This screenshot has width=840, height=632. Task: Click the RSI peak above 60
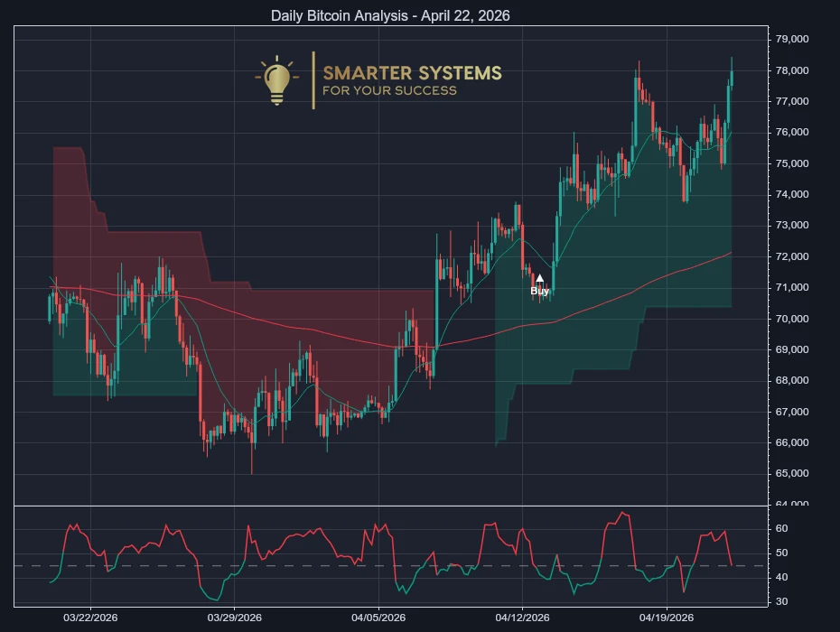coord(621,512)
